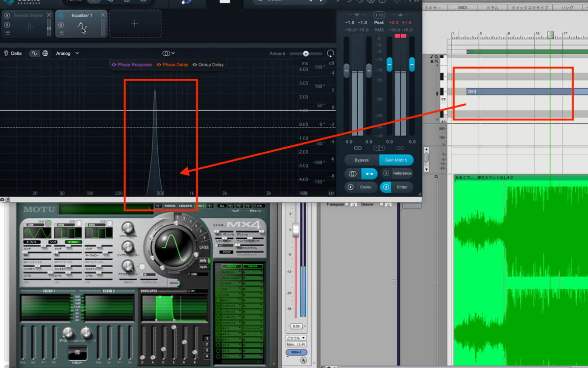Image resolution: width=588 pixels, height=368 pixels.
Task: Remove the Equalizer 1 module
Action: point(103,15)
